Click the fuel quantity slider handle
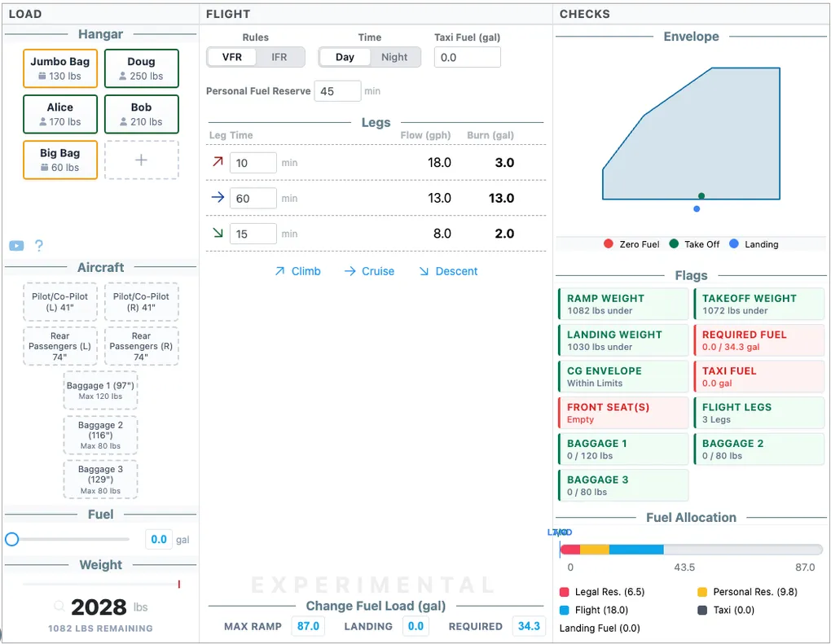The width and height of the screenshot is (831, 644). pyautogui.click(x=12, y=539)
